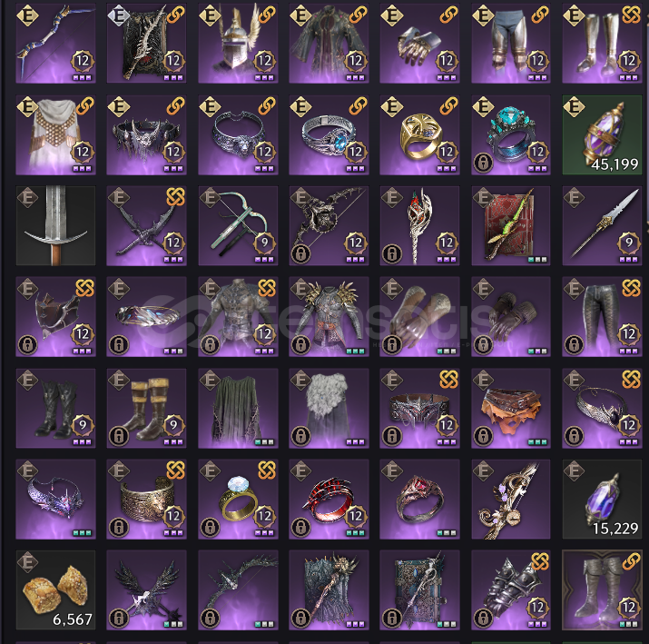The height and width of the screenshot is (644, 649).
Task: Click the bread item stack showing 6,567
Action: 55,590
